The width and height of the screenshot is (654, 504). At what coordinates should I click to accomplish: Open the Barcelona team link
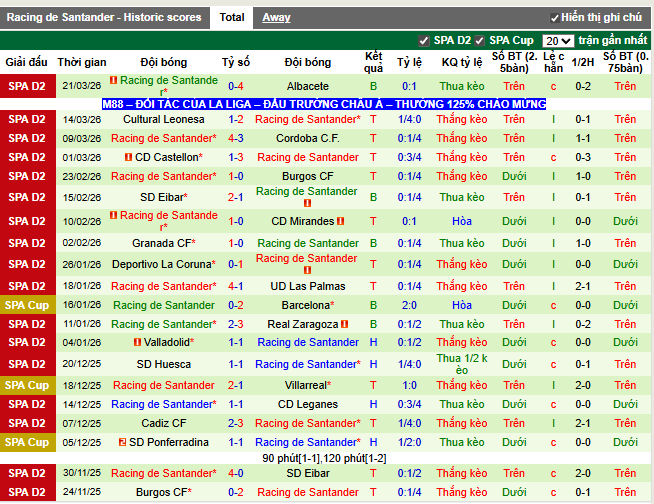coord(308,305)
